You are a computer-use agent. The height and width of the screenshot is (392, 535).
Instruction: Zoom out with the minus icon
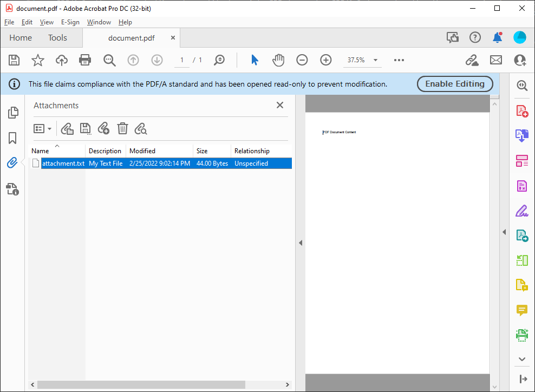302,60
